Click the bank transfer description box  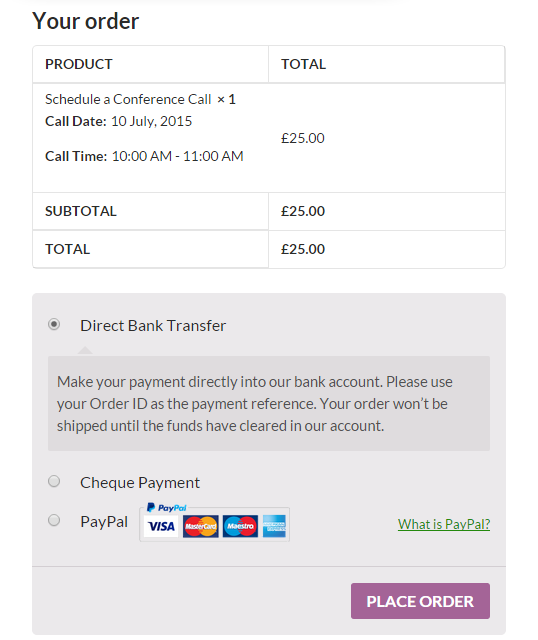pyautogui.click(x=269, y=404)
